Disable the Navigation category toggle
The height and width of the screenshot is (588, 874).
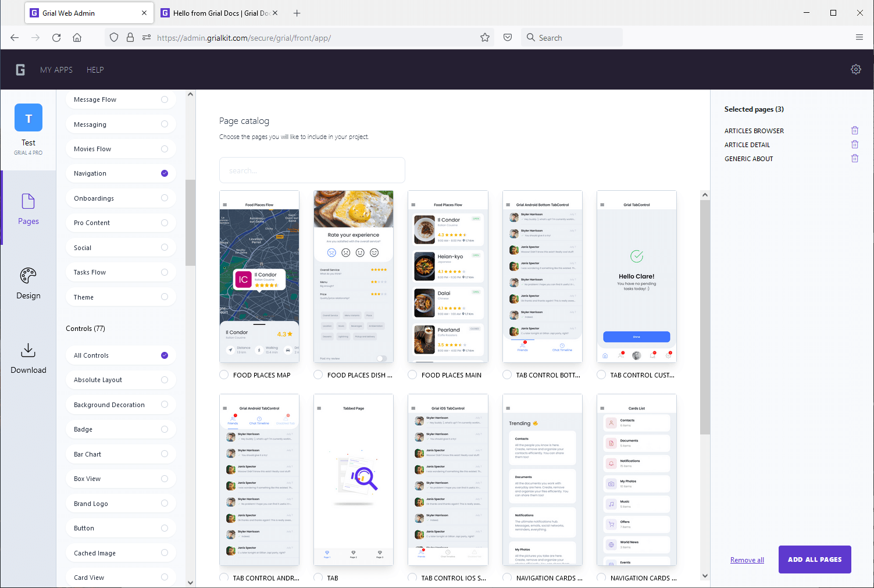(x=165, y=173)
